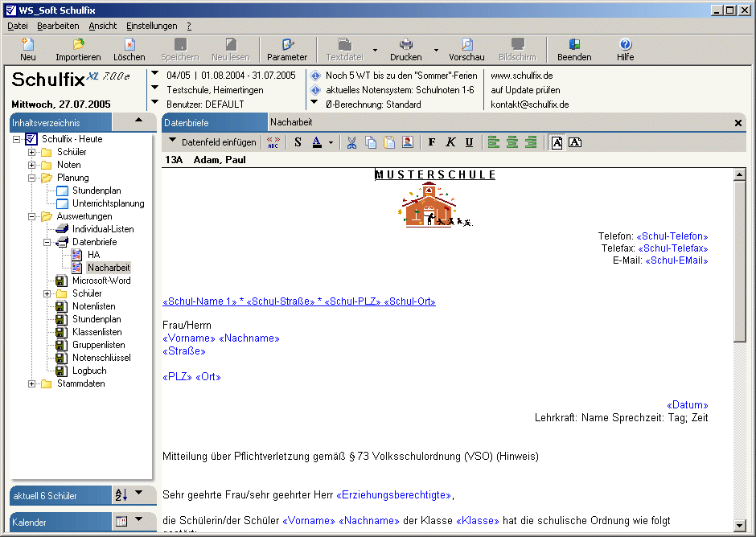
Task: Select the Datenbriefe tab
Action: [x=215, y=122]
